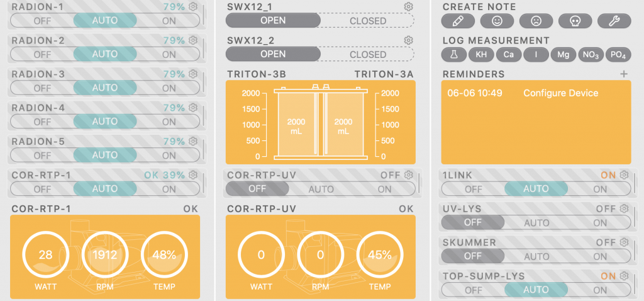The image size is (644, 301).
Task: Switch RADION-2 to OFF
Action: 42,54
